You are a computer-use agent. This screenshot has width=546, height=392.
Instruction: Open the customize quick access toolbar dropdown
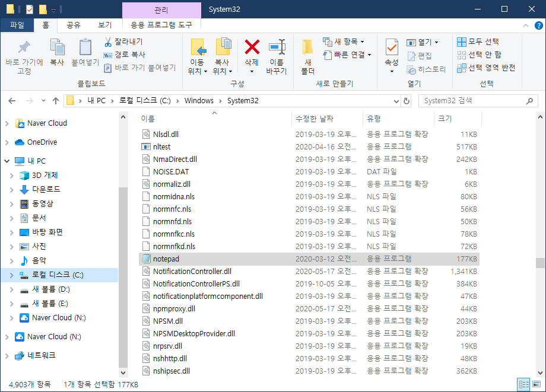coord(53,10)
